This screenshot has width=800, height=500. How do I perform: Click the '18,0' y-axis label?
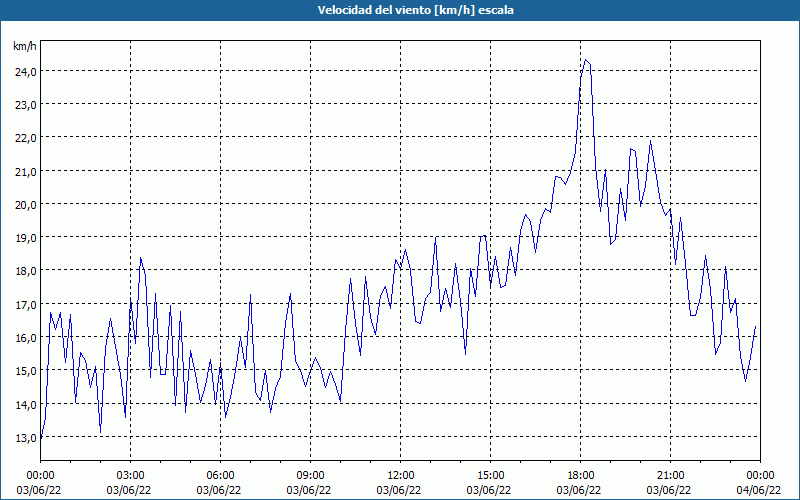[26, 271]
